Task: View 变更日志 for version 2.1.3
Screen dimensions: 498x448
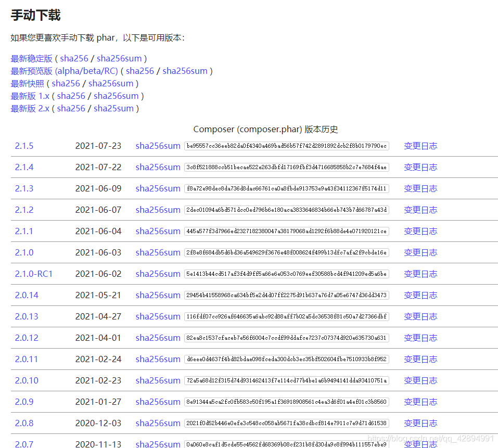Action: click(420, 188)
